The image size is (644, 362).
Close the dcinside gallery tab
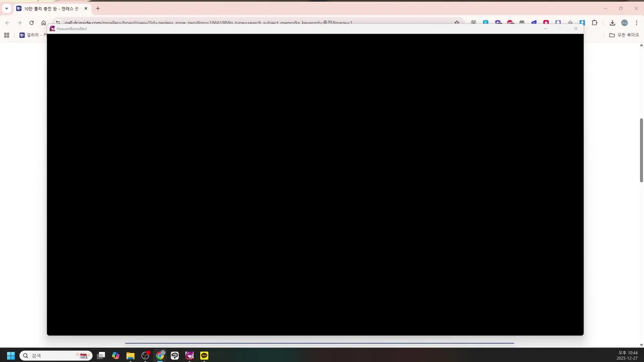tap(86, 9)
